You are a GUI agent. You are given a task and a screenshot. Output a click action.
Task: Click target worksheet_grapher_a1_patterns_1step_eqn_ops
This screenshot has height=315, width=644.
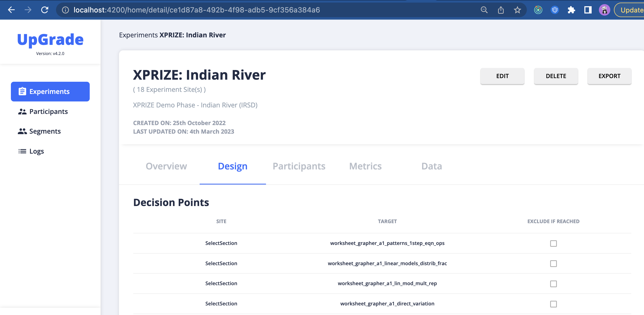(x=387, y=243)
